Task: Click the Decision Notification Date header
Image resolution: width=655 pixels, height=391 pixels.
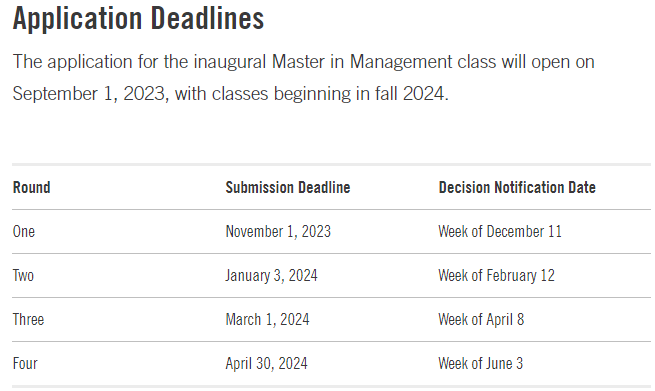Action: pyautogui.click(x=517, y=187)
